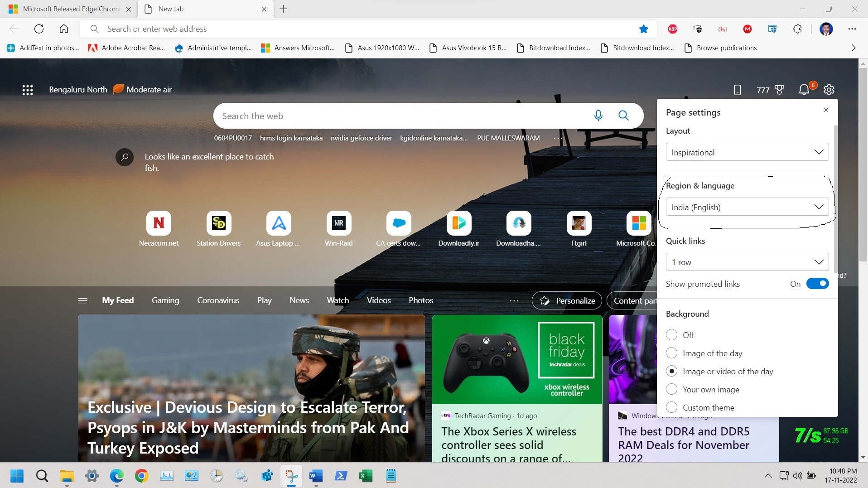Click the blue web search magnifier
This screenshot has width=868, height=488.
coord(624,116)
